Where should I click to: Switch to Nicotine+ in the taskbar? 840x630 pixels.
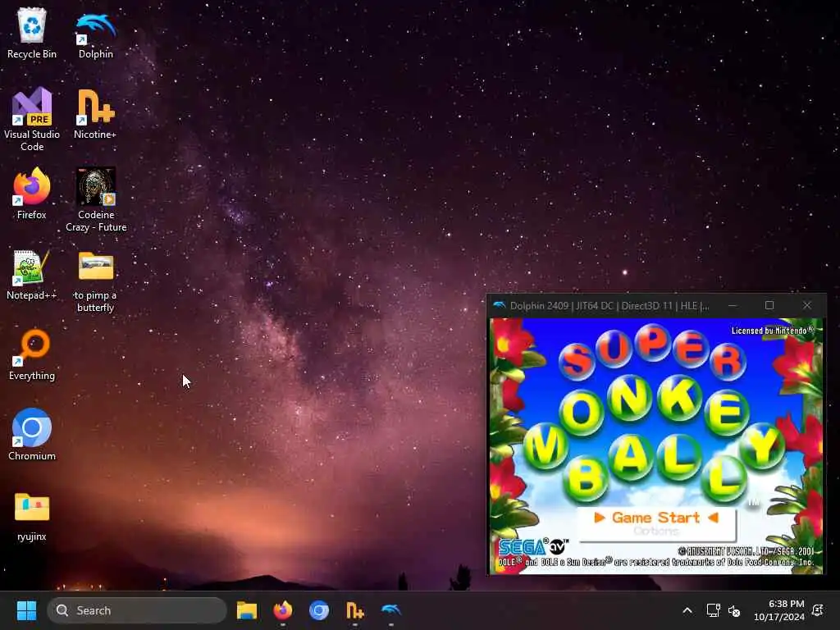click(x=354, y=610)
